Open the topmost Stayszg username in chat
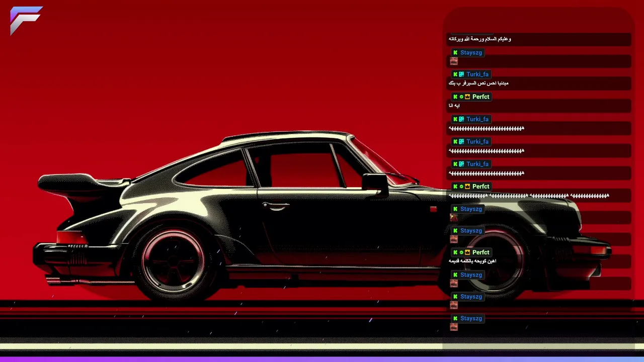Screen dimensions: 644x362 471,52
